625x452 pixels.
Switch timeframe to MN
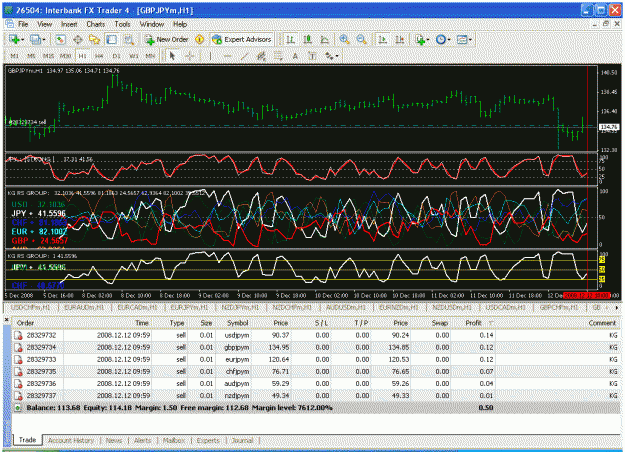[x=150, y=56]
